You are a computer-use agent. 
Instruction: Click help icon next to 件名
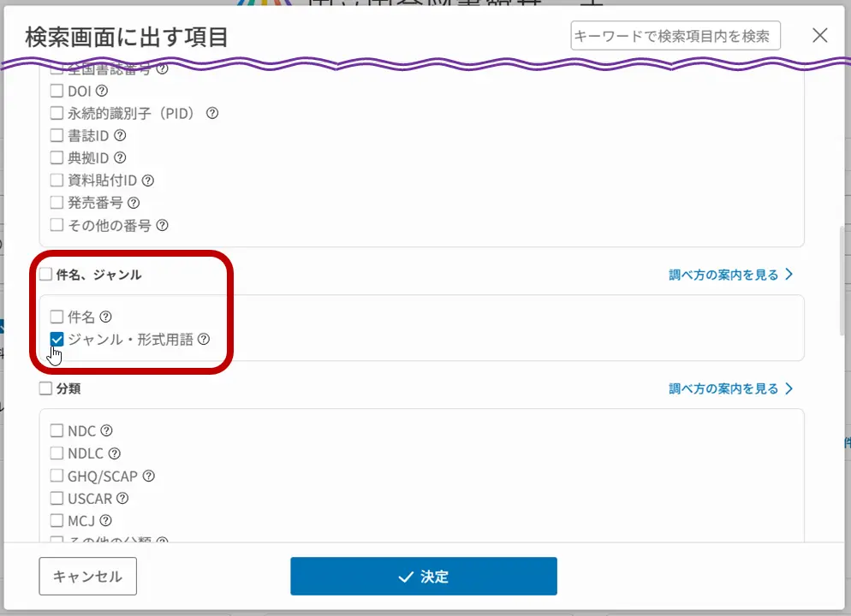105,317
